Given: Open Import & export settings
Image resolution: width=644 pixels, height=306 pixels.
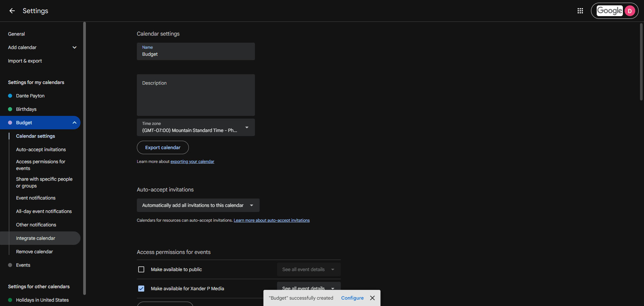Looking at the screenshot, I should point(25,61).
